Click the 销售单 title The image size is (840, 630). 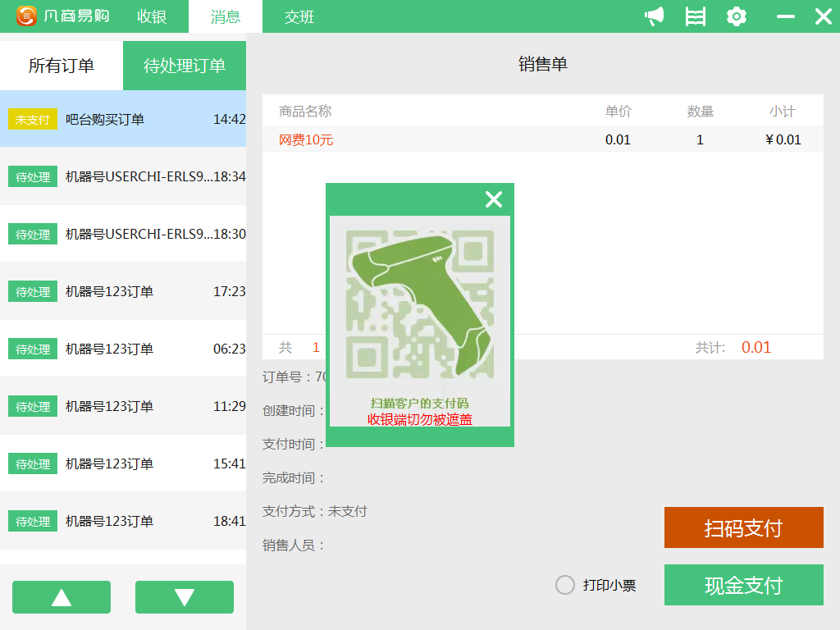[543, 64]
